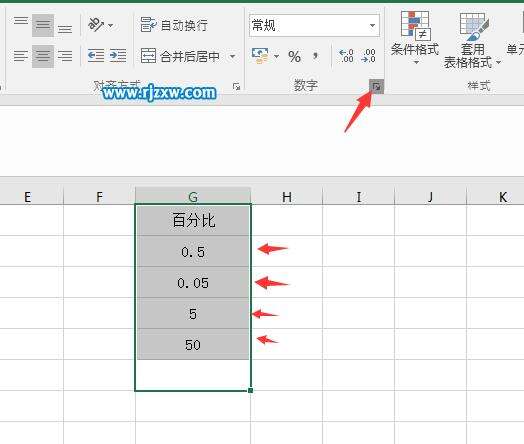The width and height of the screenshot is (524, 444).
Task: Decrease indent of selected cells
Action: 96,55
